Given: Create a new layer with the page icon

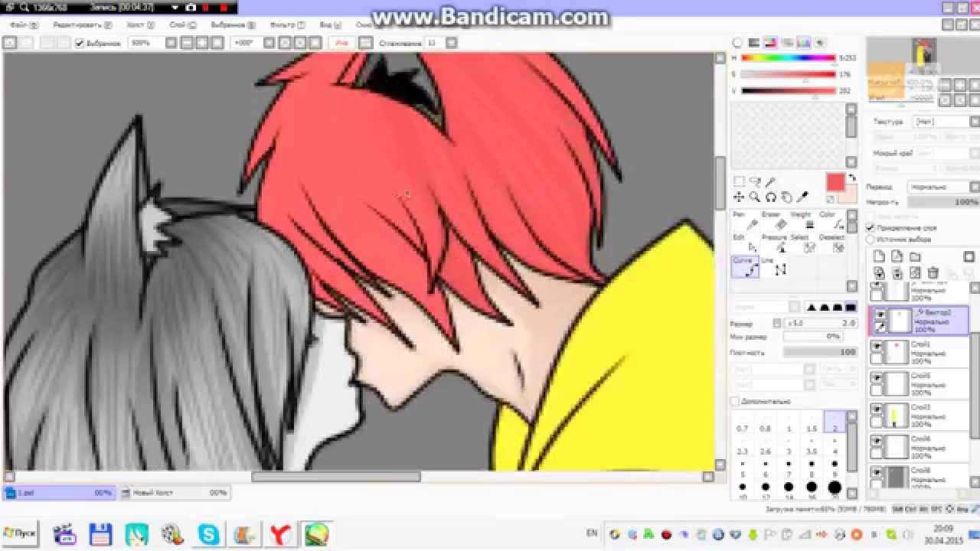Looking at the screenshot, I should click(879, 257).
